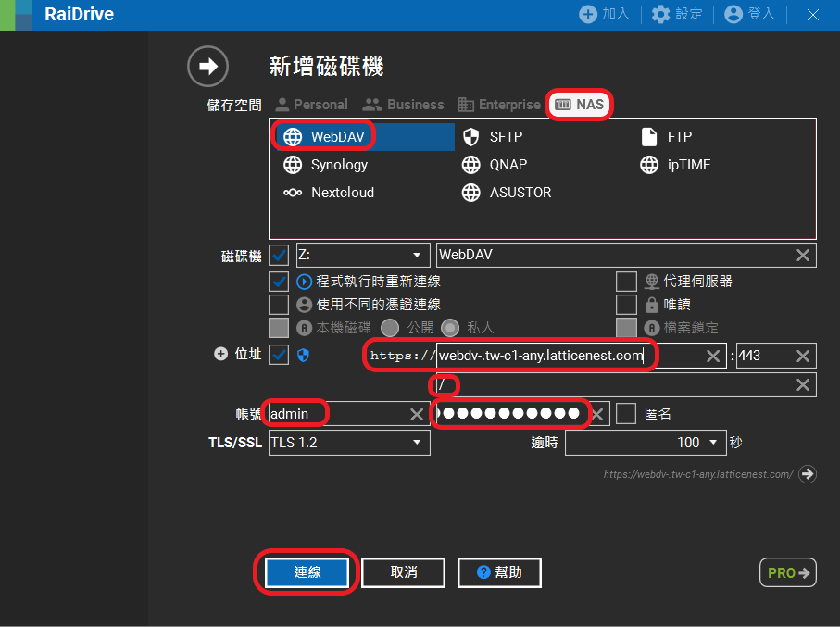Screen dimensions: 840x627
Task: Clear the port 443 field
Action: tap(803, 356)
